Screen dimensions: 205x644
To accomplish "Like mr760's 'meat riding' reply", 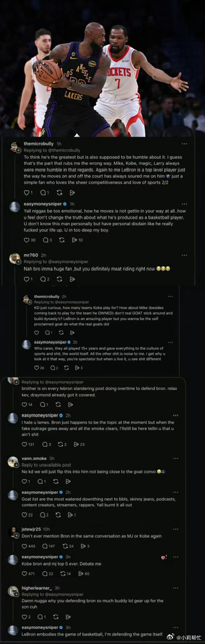I will [x=28, y=279].
